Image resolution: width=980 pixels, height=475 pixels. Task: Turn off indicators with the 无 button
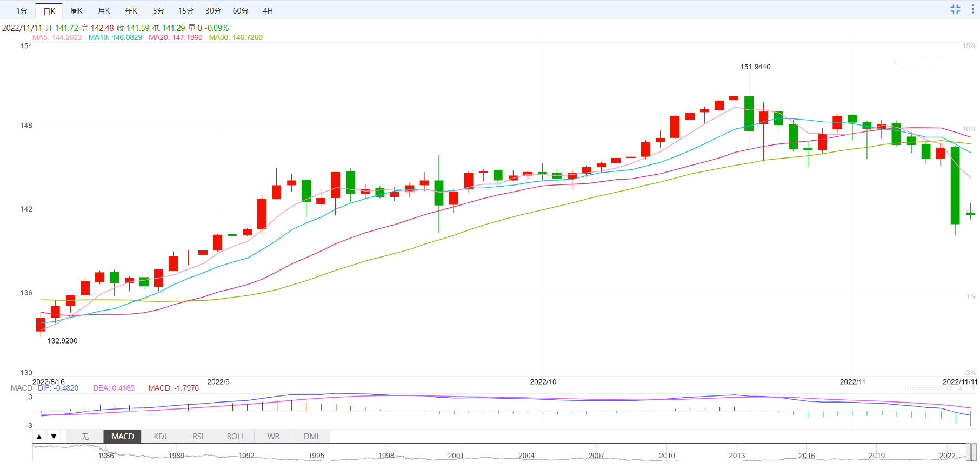tap(85, 437)
